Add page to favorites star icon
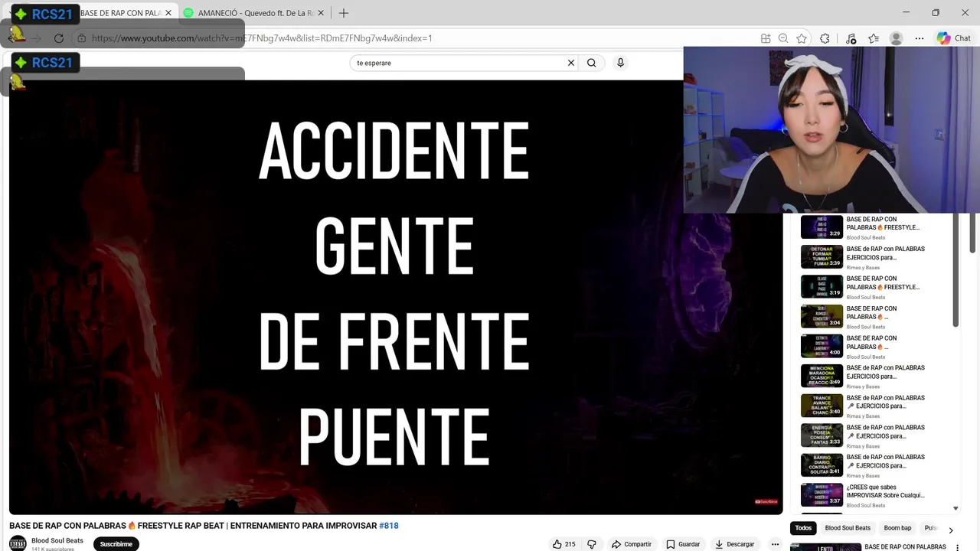 (802, 38)
